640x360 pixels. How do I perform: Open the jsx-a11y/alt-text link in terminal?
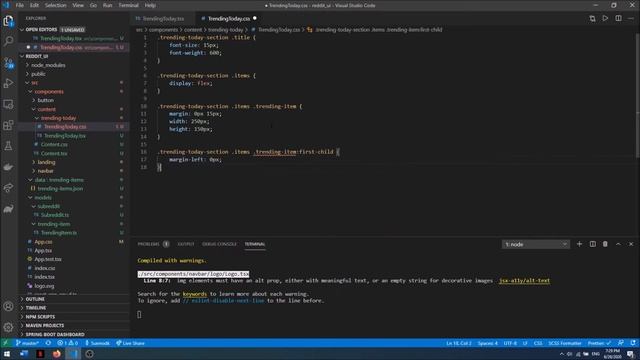click(524, 281)
